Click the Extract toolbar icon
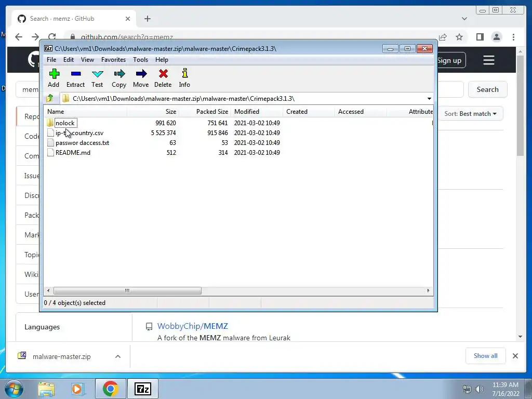Image resolution: width=532 pixels, height=399 pixels. click(75, 78)
